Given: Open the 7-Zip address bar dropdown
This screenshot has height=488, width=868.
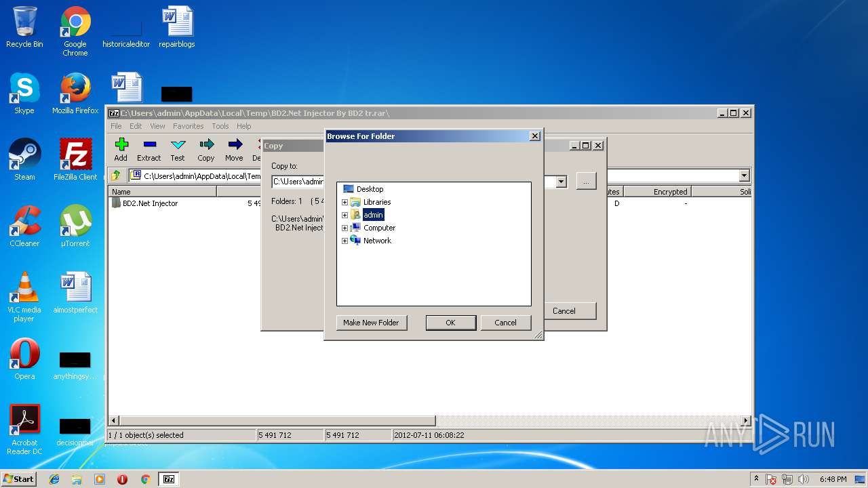Looking at the screenshot, I should click(x=744, y=176).
